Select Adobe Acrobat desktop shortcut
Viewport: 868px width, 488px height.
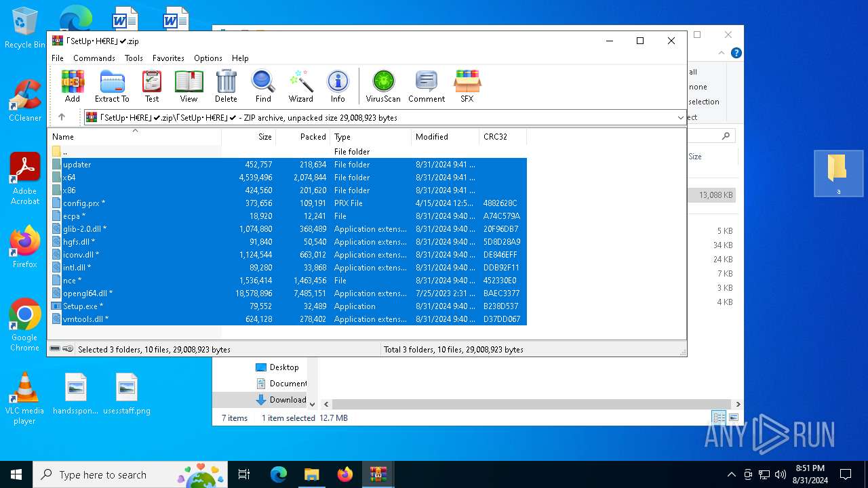pyautogui.click(x=25, y=178)
